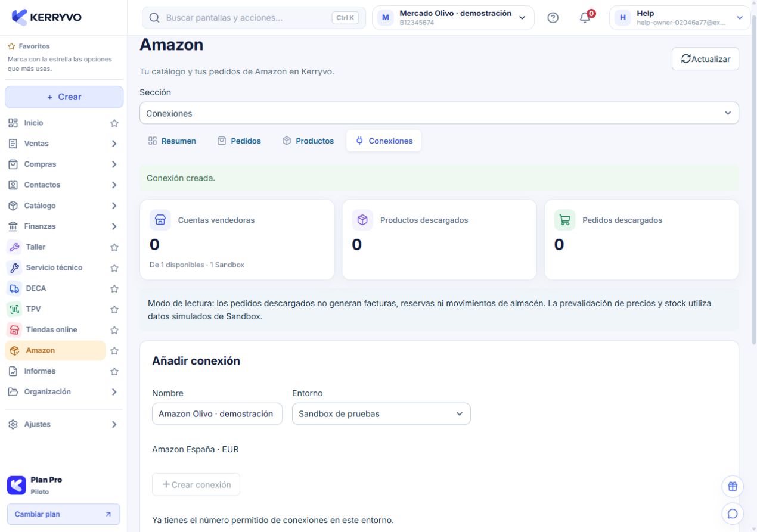Viewport: 757px width, 532px height.
Task: Click the page vertical scrollbar
Action: (x=753, y=179)
